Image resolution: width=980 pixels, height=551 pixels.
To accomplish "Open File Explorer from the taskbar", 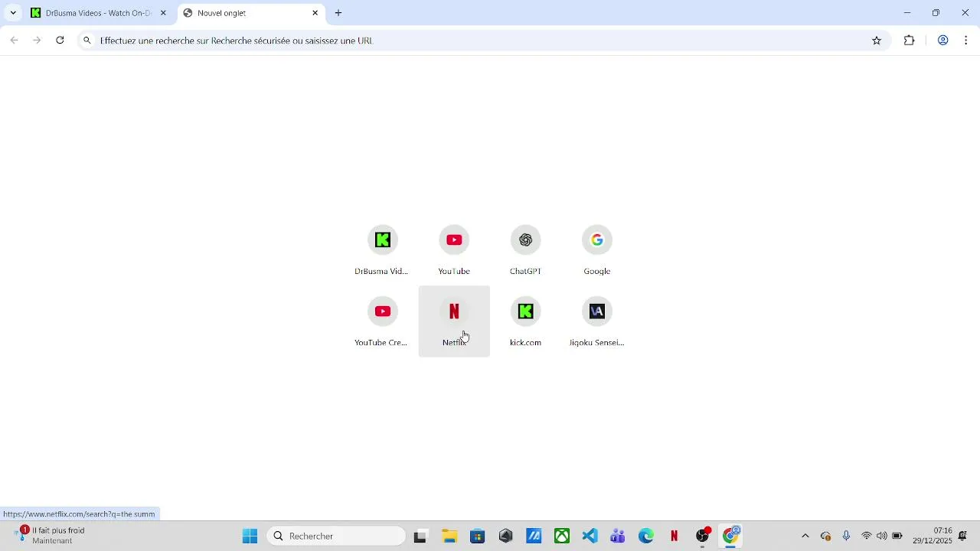I will [x=449, y=536].
